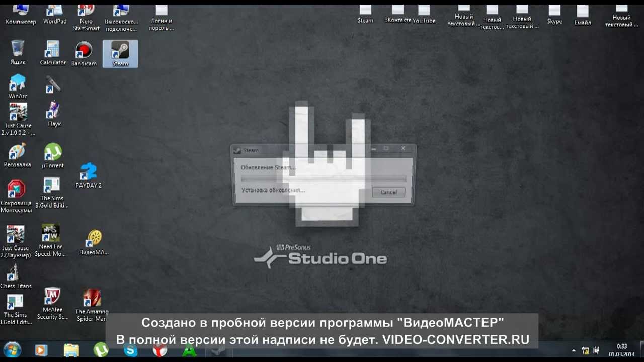Launch PAYDAY 2 from the desktop

pos(89,175)
